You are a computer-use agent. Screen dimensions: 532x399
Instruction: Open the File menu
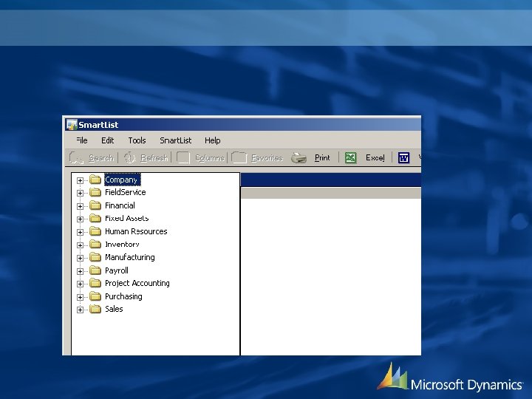pyautogui.click(x=82, y=140)
